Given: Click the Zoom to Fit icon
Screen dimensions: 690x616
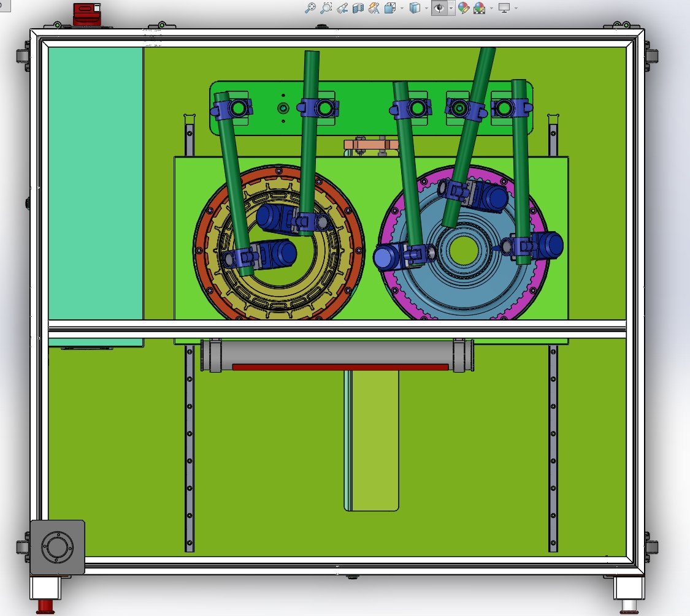Looking at the screenshot, I should click(x=310, y=8).
